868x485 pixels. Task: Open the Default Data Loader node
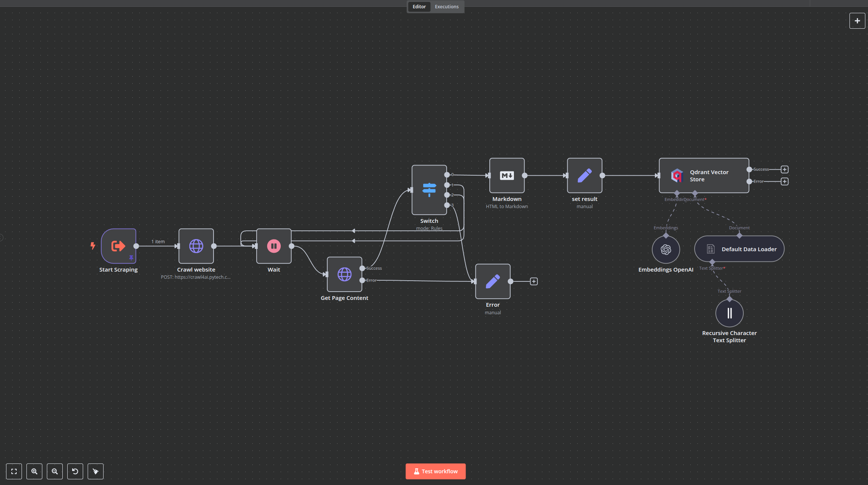(739, 249)
